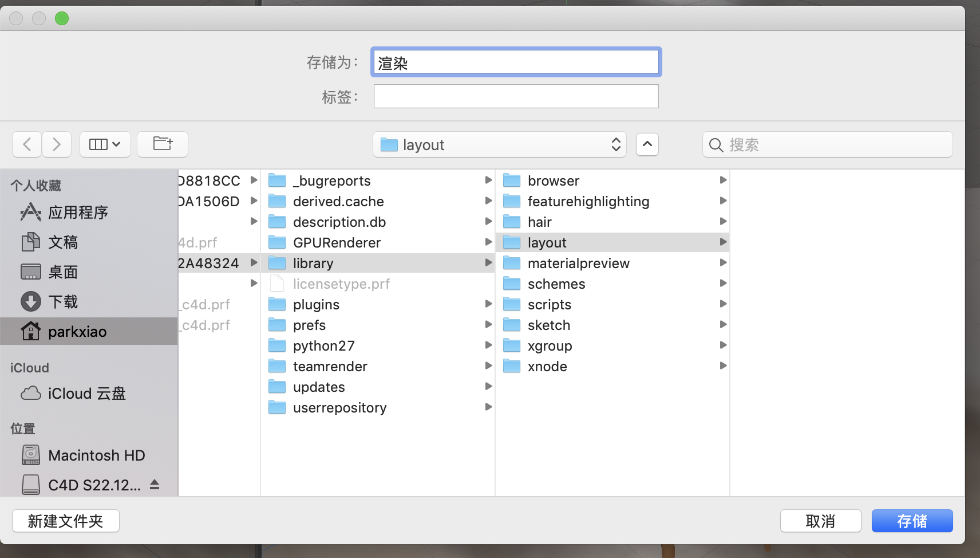Viewport: 980px width, 558px height.
Task: Expand the materialpreview folder arrow
Action: (723, 262)
